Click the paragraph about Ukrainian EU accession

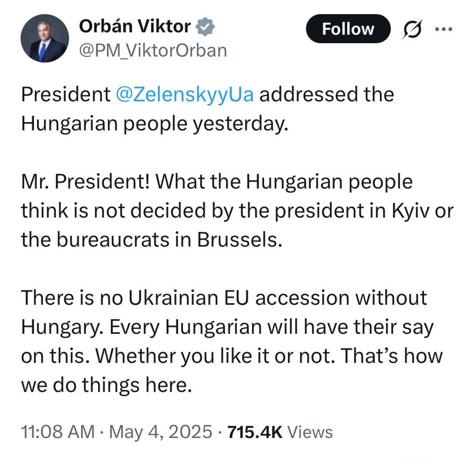tap(232, 341)
